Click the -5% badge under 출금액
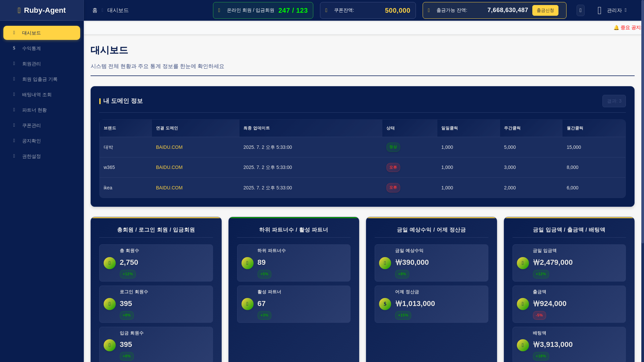Viewport: 644px width, 362px height. (539, 315)
